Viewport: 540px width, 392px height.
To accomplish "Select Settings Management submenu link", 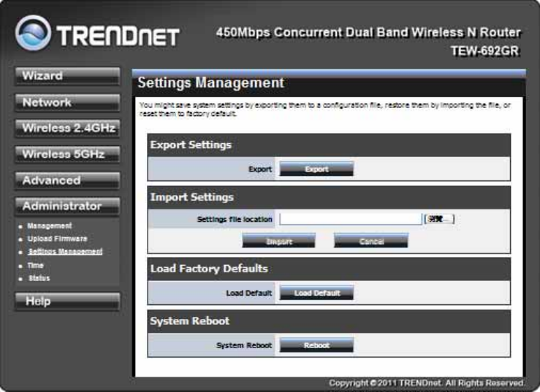I will pyautogui.click(x=65, y=251).
